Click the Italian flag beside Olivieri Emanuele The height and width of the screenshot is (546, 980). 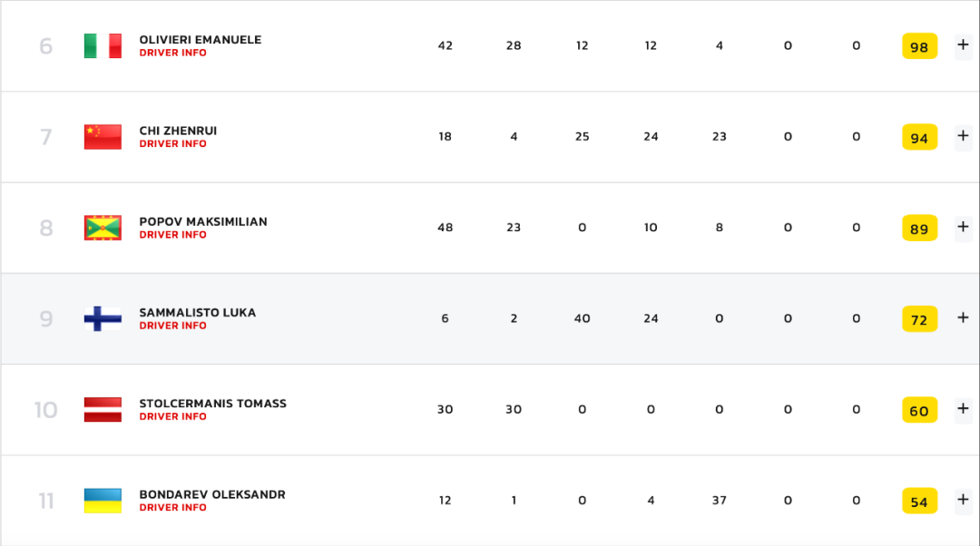tap(103, 45)
